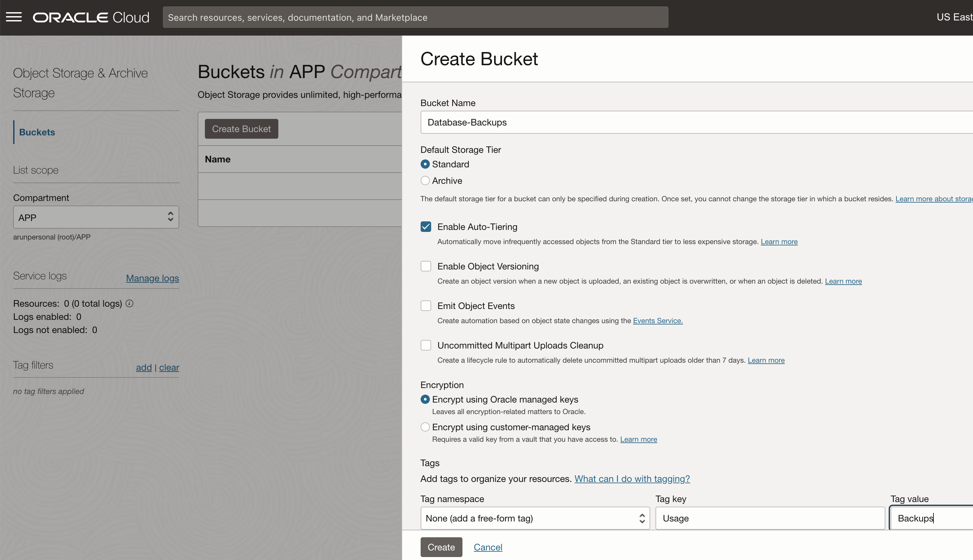Cancel the bucket creation

pyautogui.click(x=488, y=547)
